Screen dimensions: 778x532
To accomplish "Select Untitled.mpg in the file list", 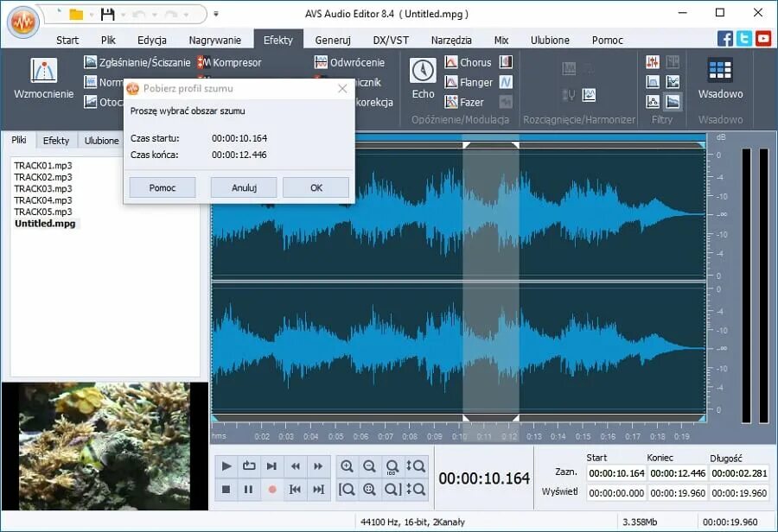I will pyautogui.click(x=45, y=223).
